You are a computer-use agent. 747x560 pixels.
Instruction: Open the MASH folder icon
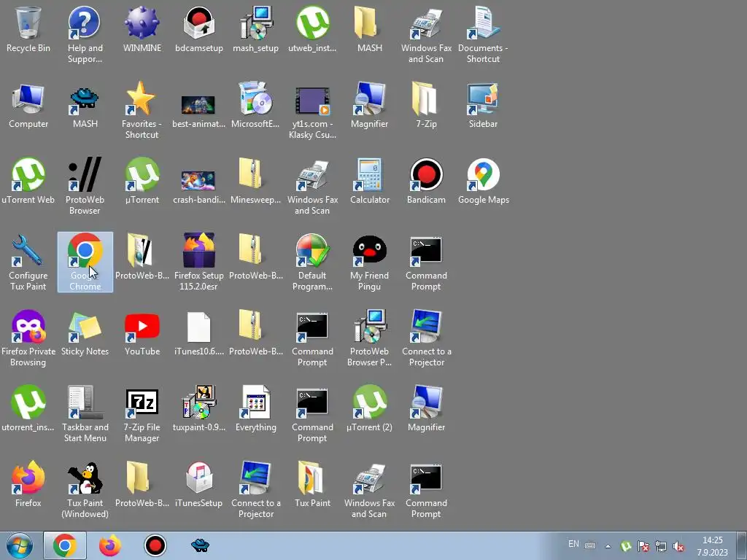tap(370, 29)
